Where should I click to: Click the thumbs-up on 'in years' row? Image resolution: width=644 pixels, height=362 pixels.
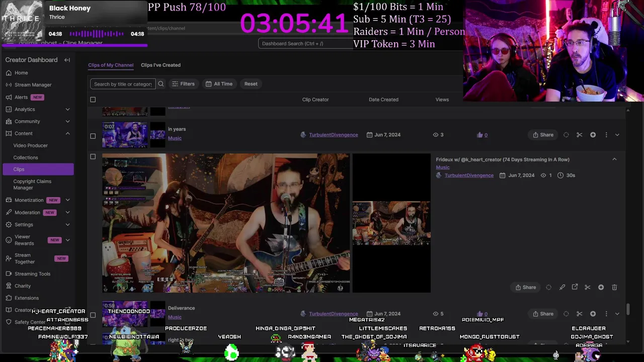tap(479, 135)
